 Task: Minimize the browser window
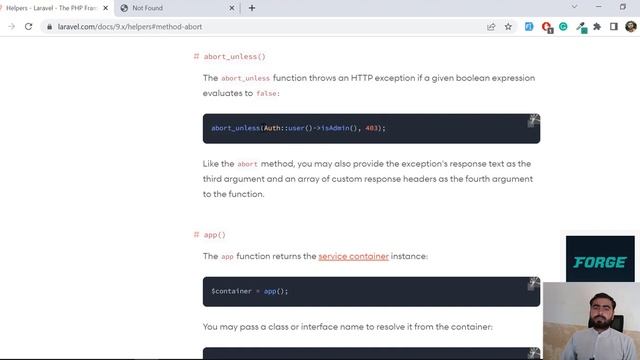[x=598, y=7]
